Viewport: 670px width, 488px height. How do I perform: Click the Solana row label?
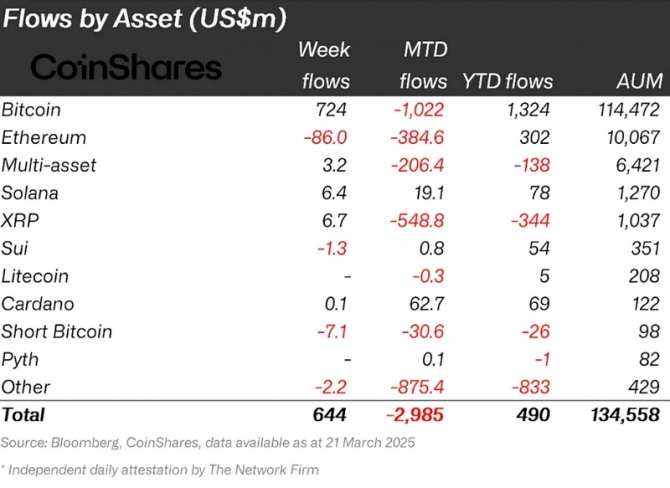pyautogui.click(x=32, y=192)
